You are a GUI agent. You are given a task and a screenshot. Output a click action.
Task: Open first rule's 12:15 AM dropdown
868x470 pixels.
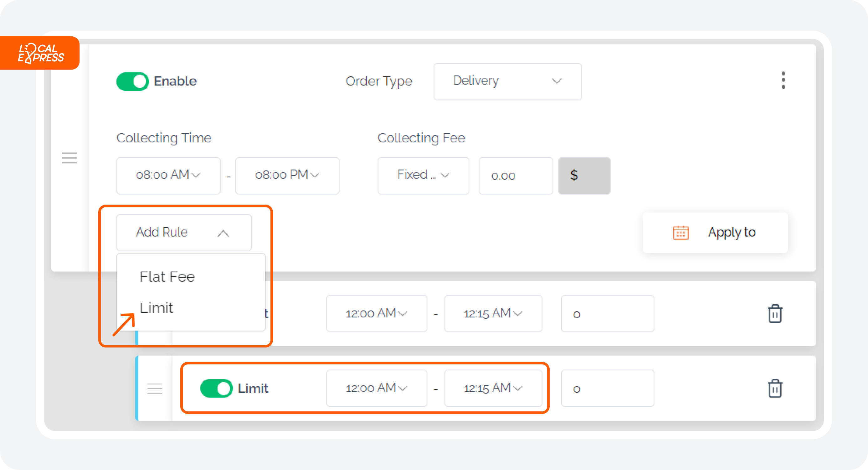click(493, 313)
